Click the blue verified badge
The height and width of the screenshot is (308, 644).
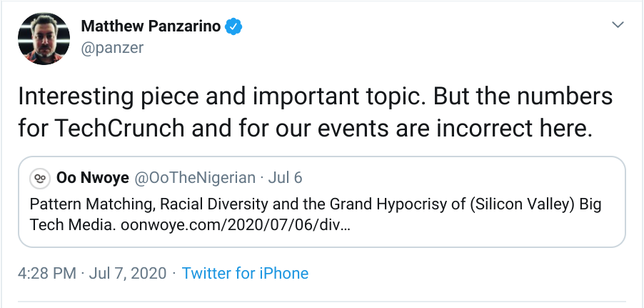234,27
